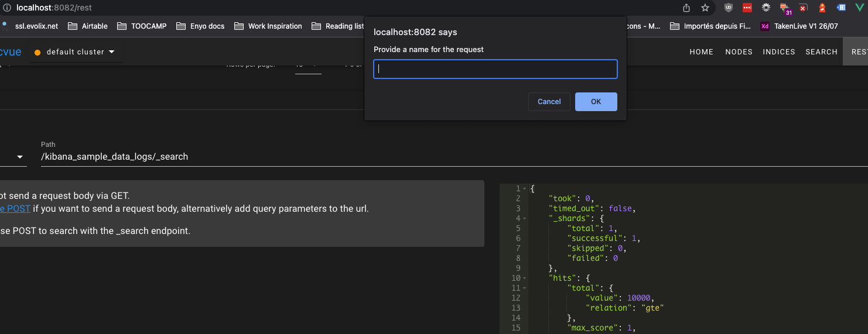
Task: Click the Path field with /kibana_sample_data_logs/_search
Action: [x=454, y=157]
